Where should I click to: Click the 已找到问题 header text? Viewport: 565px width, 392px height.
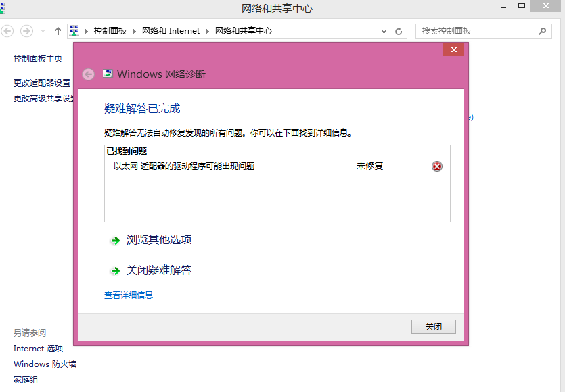click(x=127, y=151)
